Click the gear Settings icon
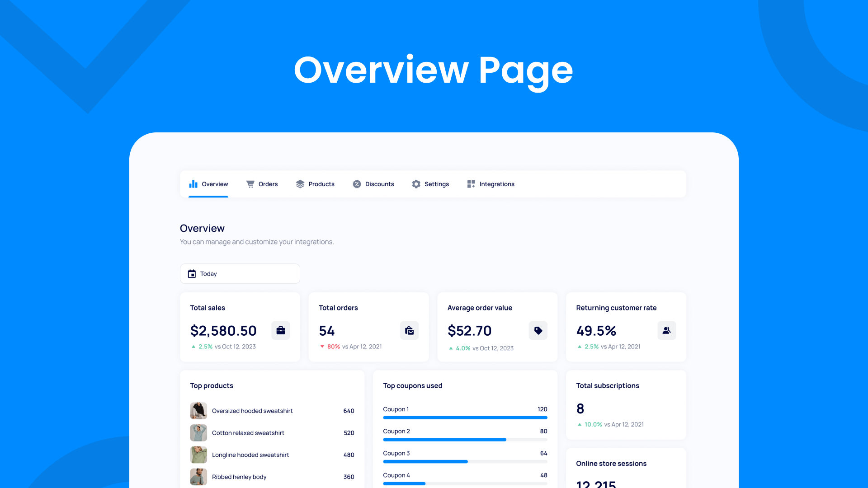This screenshot has width=868, height=488. pyautogui.click(x=416, y=184)
